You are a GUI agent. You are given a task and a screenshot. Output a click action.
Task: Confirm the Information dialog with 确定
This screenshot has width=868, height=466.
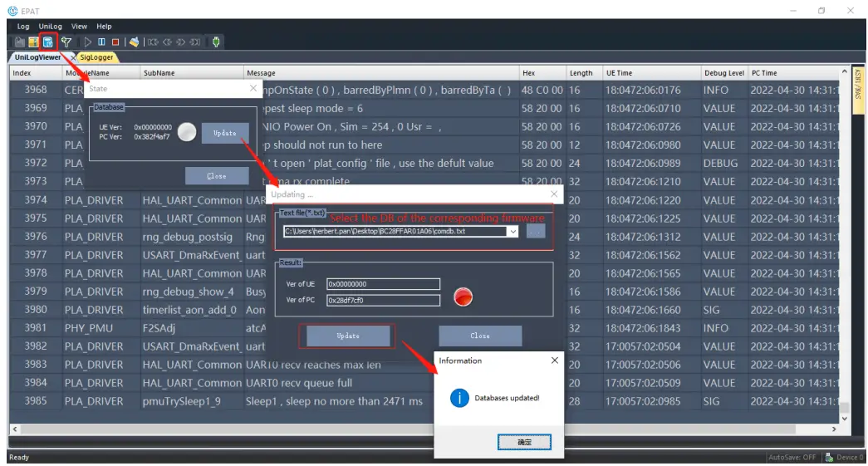(524, 442)
